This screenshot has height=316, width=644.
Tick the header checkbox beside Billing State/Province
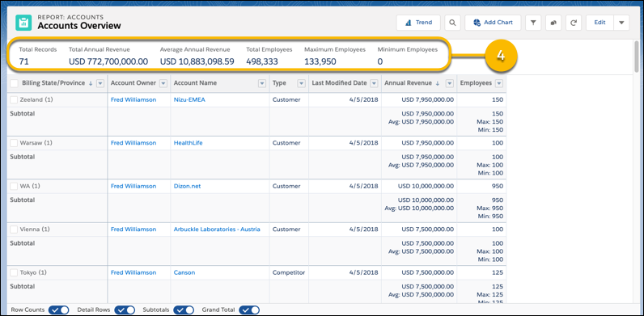[x=14, y=83]
